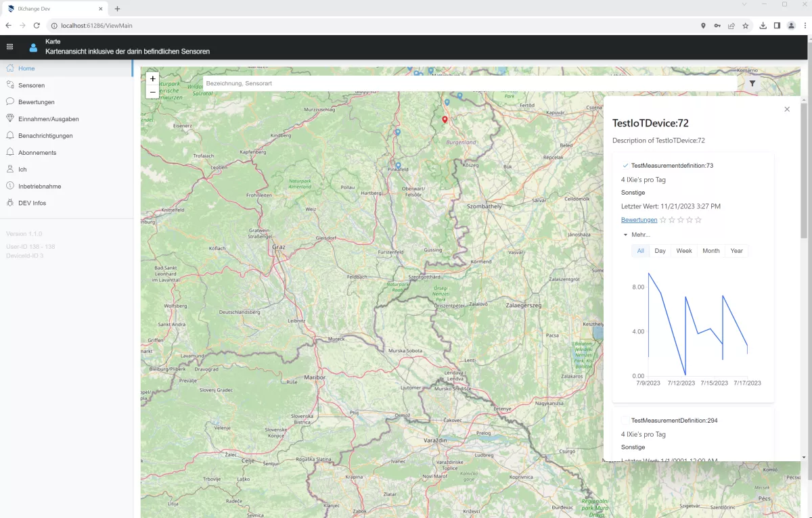Open the Bewertungen link in the panel
Screen dimensions: 812x518
tap(639, 220)
